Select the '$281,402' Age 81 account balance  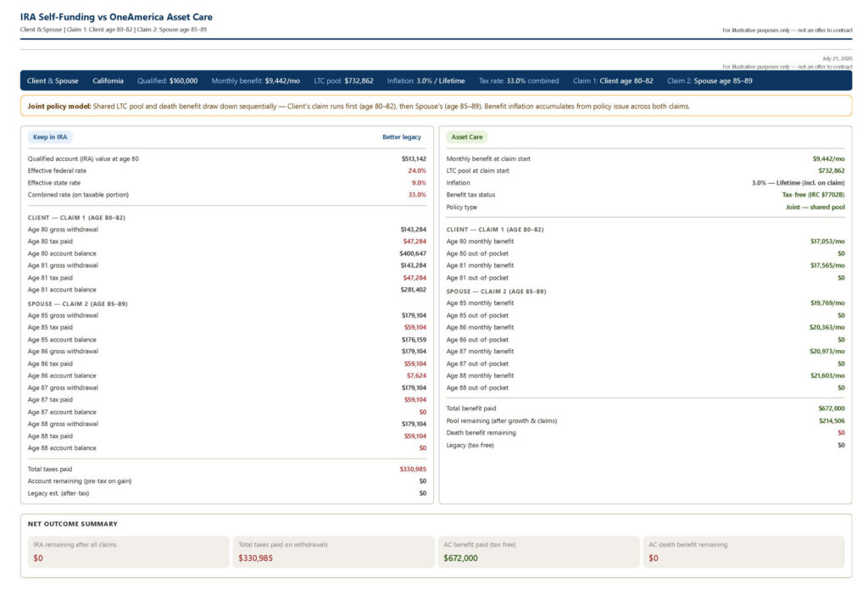413,290
